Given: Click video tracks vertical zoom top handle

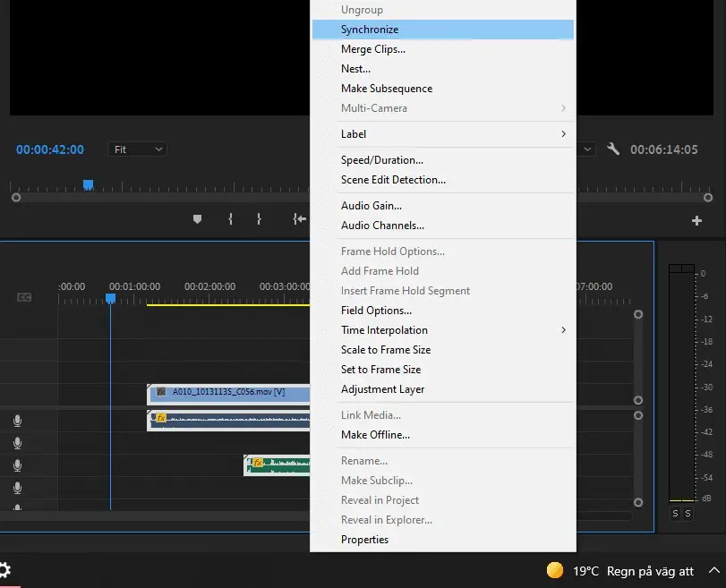Looking at the screenshot, I should (x=638, y=314).
